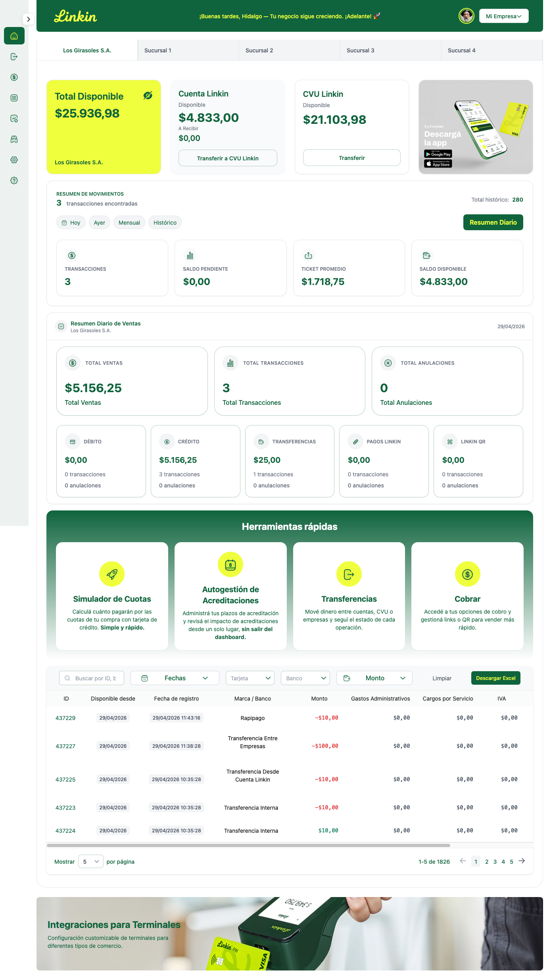Click the yellow icon on the Transferencias tool card
This screenshot has width=551, height=980.
pyautogui.click(x=349, y=574)
